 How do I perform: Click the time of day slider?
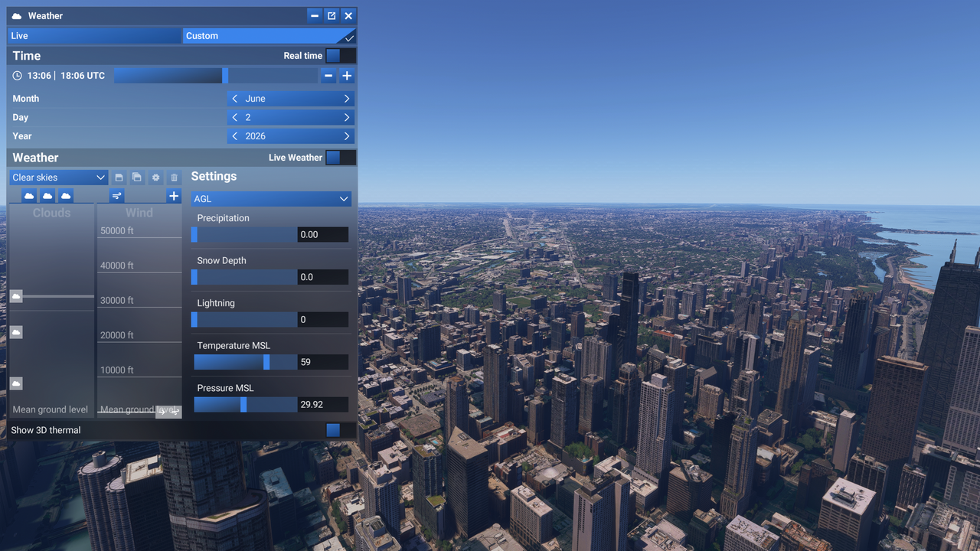(215, 76)
